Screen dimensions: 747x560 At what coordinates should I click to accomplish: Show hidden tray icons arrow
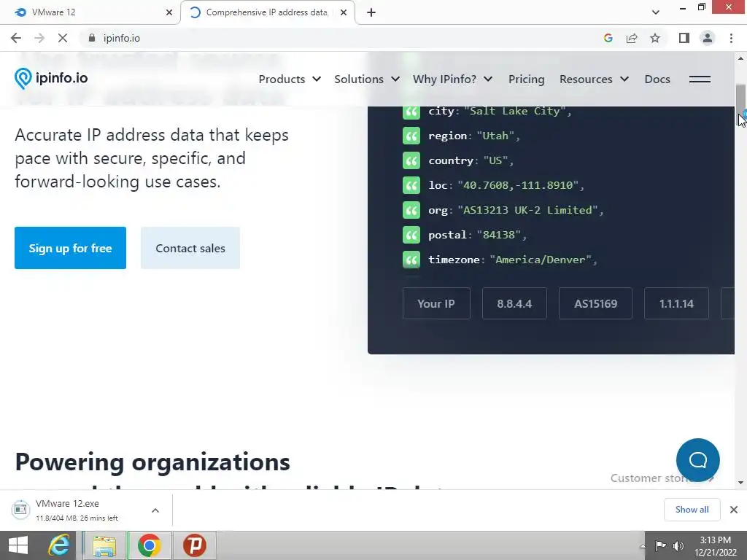643,546
